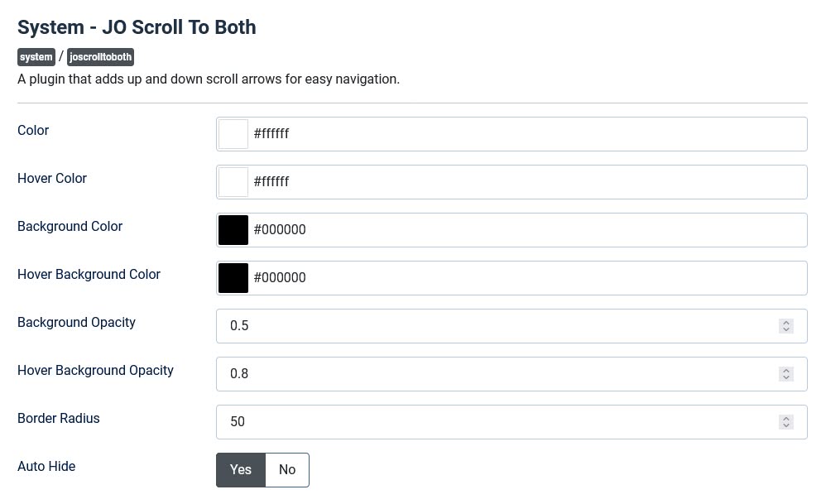The width and height of the screenshot is (826, 504).
Task: Decrement the Border Radius value
Action: [785, 425]
